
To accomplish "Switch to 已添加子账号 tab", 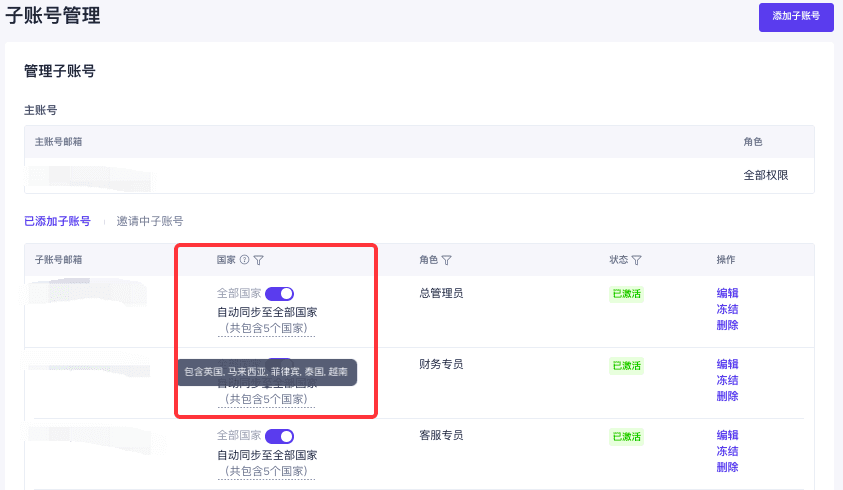I will 58,221.
